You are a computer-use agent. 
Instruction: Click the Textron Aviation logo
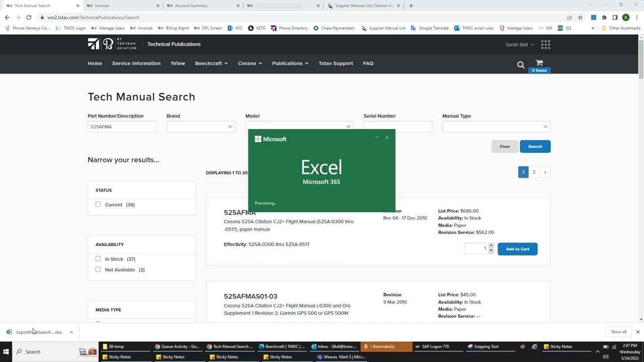(112, 44)
